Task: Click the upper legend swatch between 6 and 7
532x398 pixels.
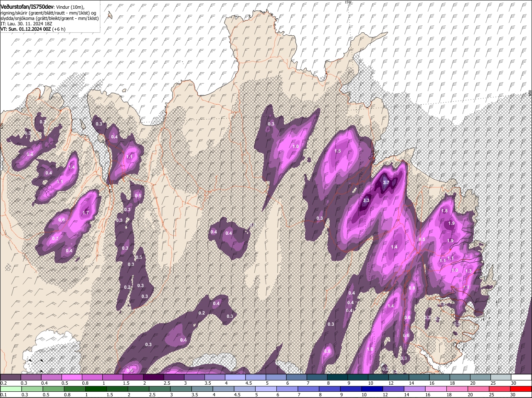Action: [x=297, y=377]
